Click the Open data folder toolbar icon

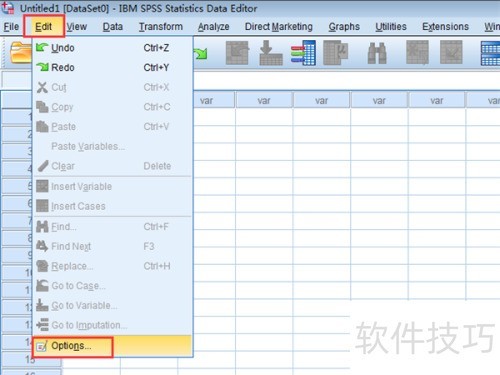click(x=21, y=53)
